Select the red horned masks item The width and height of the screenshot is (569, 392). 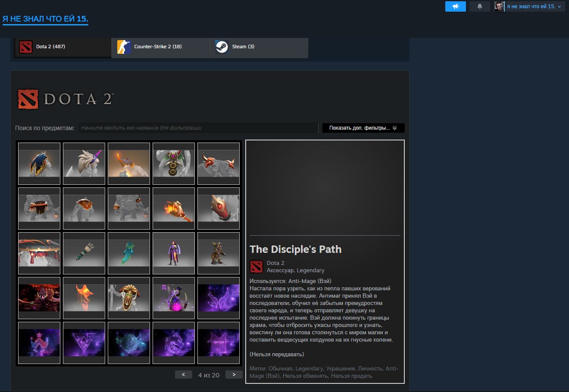click(x=219, y=164)
